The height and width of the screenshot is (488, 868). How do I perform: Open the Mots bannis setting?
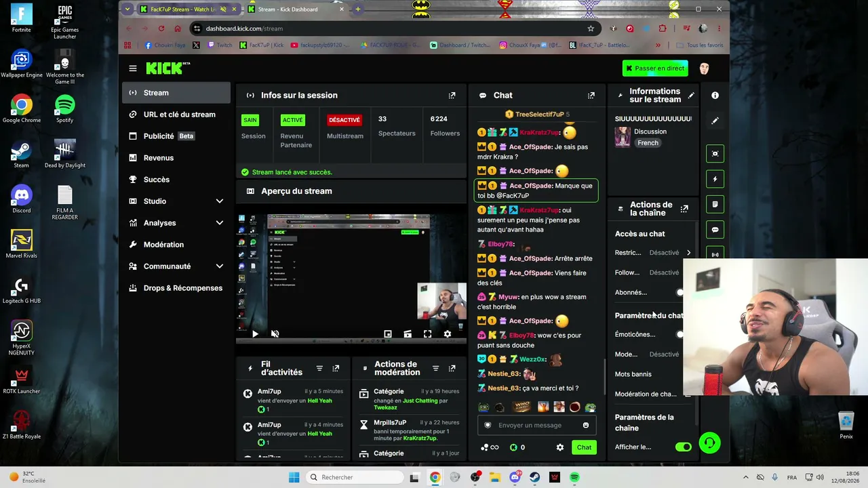pyautogui.click(x=633, y=374)
